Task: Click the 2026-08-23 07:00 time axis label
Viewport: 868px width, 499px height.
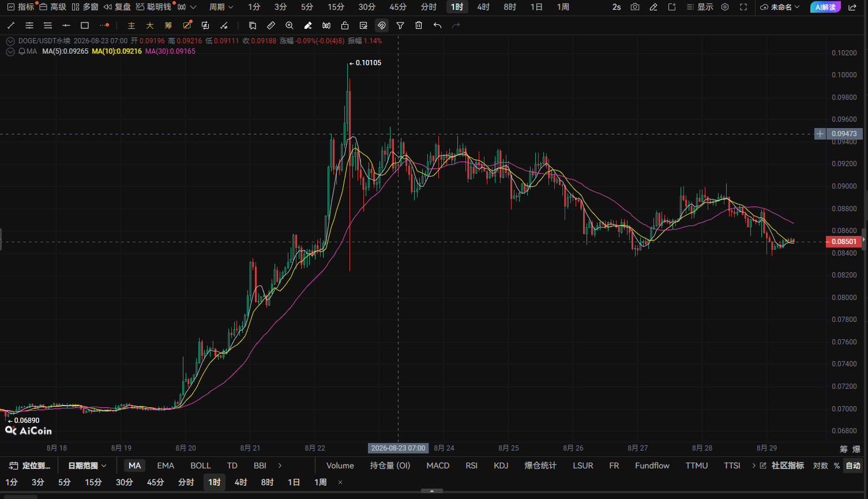Action: coord(399,448)
